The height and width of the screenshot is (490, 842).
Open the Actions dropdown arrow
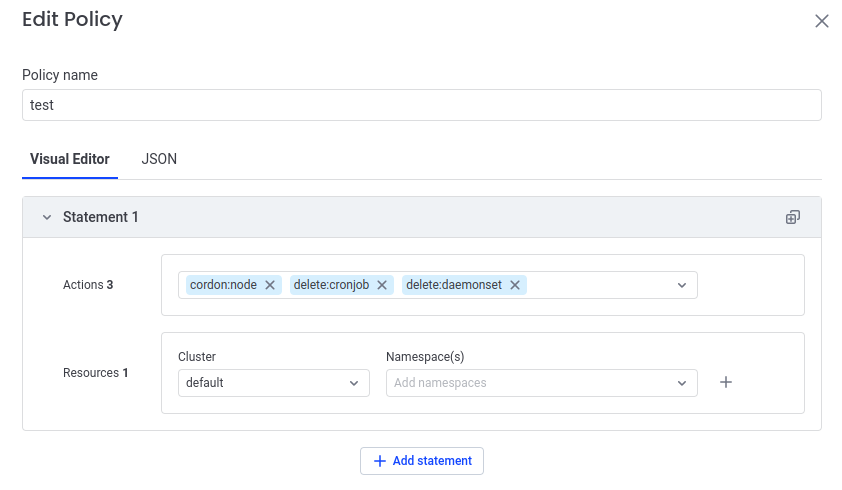[682, 285]
